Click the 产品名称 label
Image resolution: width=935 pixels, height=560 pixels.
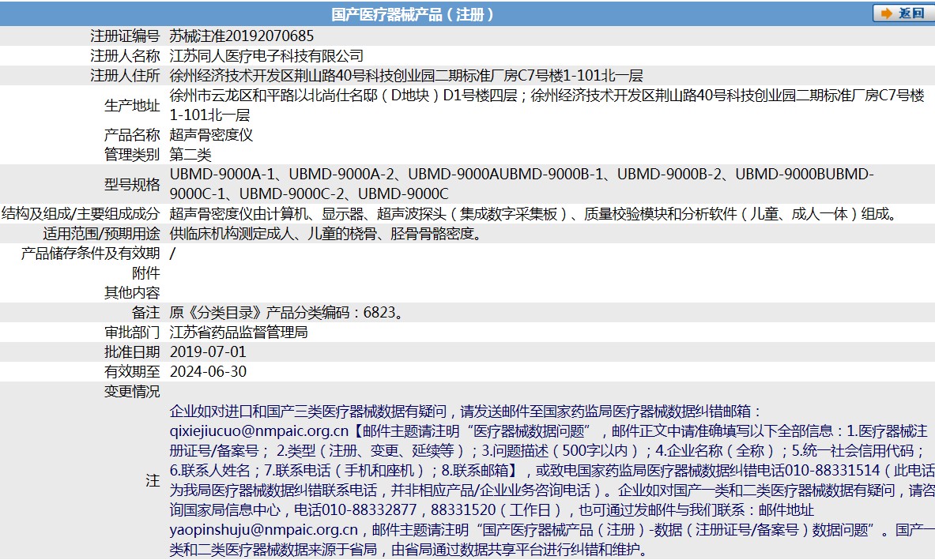[132, 134]
